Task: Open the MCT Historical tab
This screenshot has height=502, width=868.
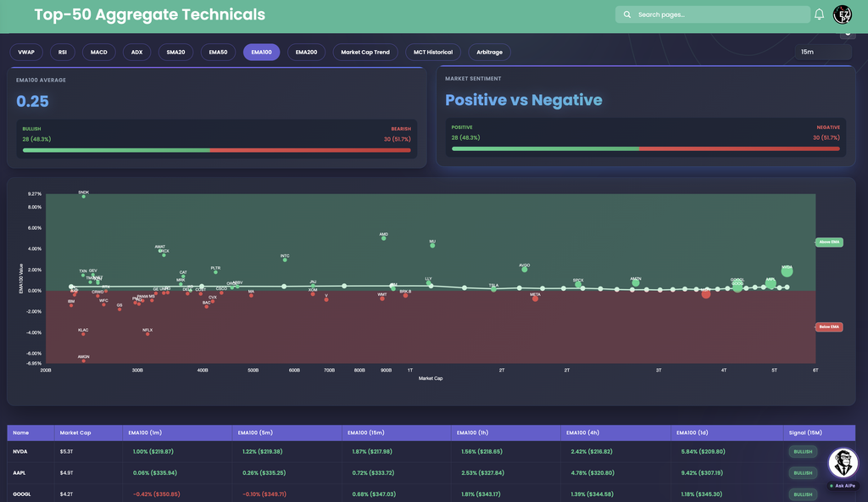Action: pyautogui.click(x=433, y=52)
